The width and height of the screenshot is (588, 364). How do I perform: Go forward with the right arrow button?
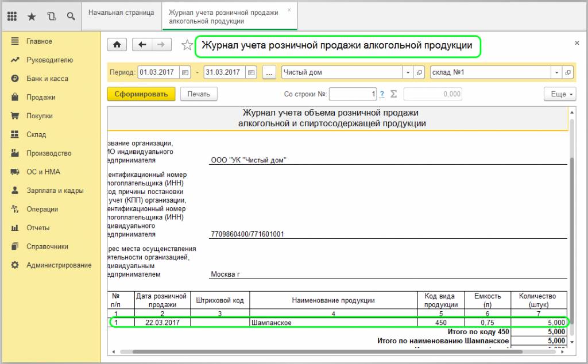click(161, 45)
